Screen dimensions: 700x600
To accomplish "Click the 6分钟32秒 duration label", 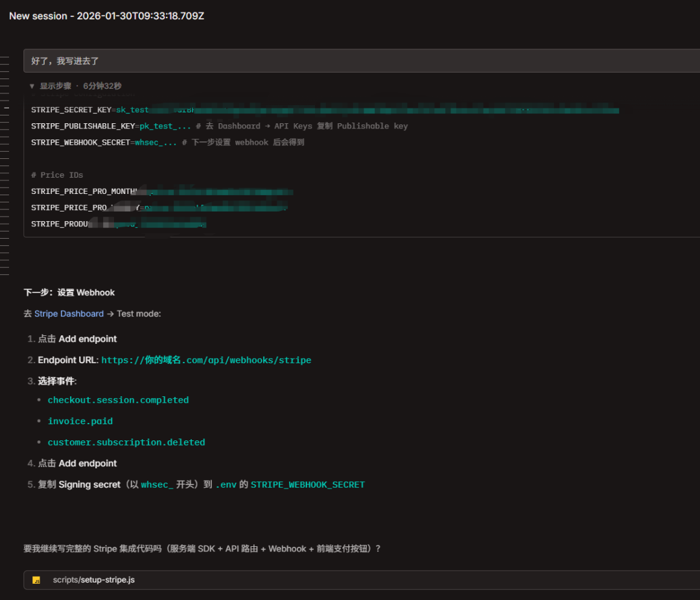I will pyautogui.click(x=102, y=86).
